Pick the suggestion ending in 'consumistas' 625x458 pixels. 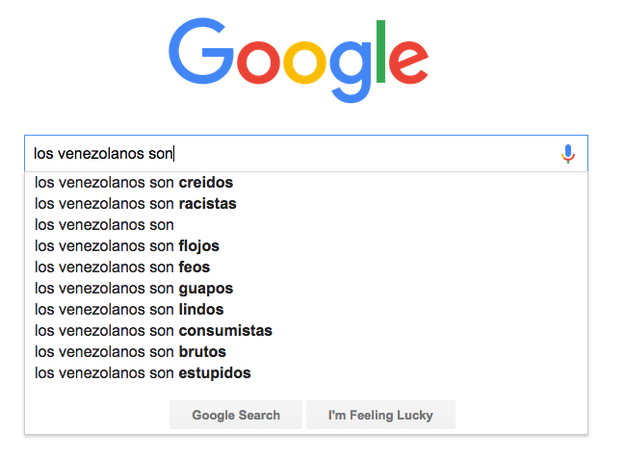pyautogui.click(x=306, y=330)
